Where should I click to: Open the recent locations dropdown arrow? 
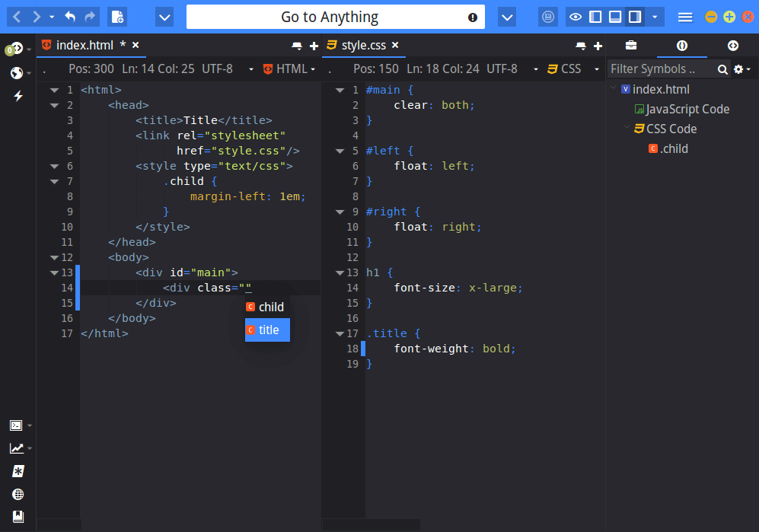point(52,17)
